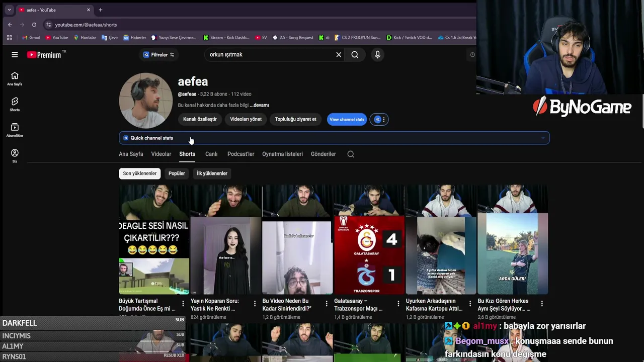Click the title 'Uyurken Arkadaşının Kafasına Kartopu Attıl...'
This screenshot has width=644, height=362.
pos(434,305)
